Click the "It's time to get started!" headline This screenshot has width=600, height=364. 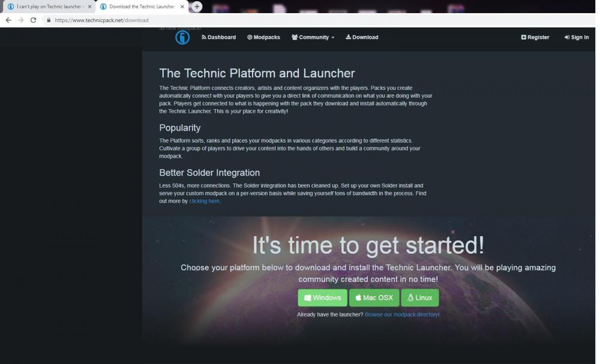tap(368, 245)
